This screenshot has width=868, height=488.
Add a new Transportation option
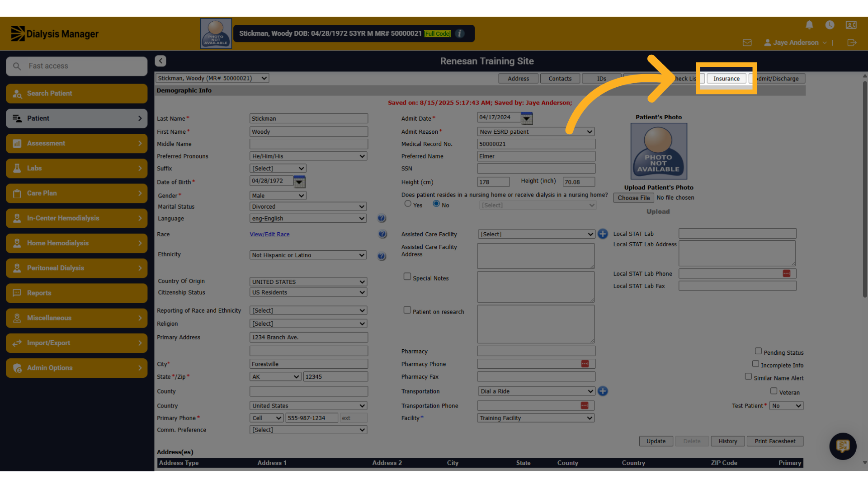603,391
